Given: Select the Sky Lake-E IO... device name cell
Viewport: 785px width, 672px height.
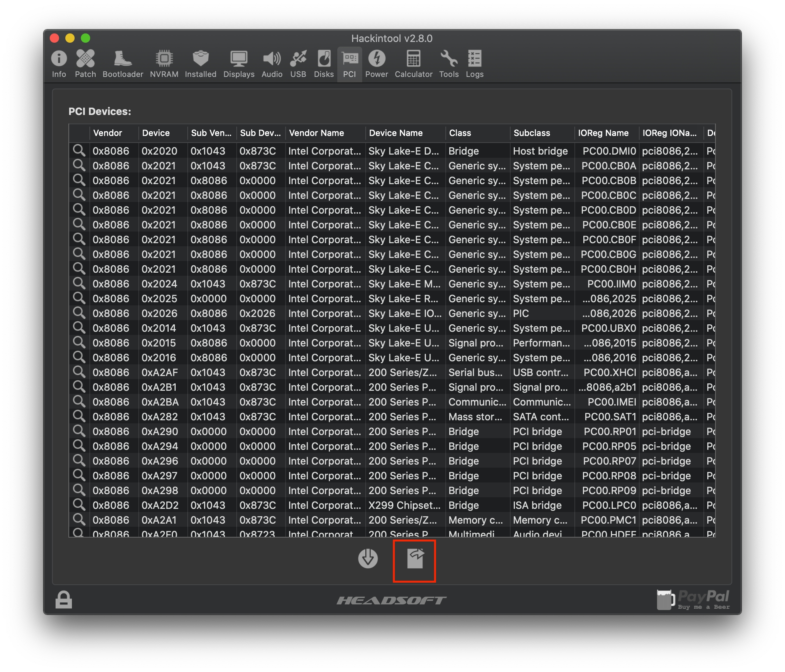Looking at the screenshot, I should tap(405, 313).
